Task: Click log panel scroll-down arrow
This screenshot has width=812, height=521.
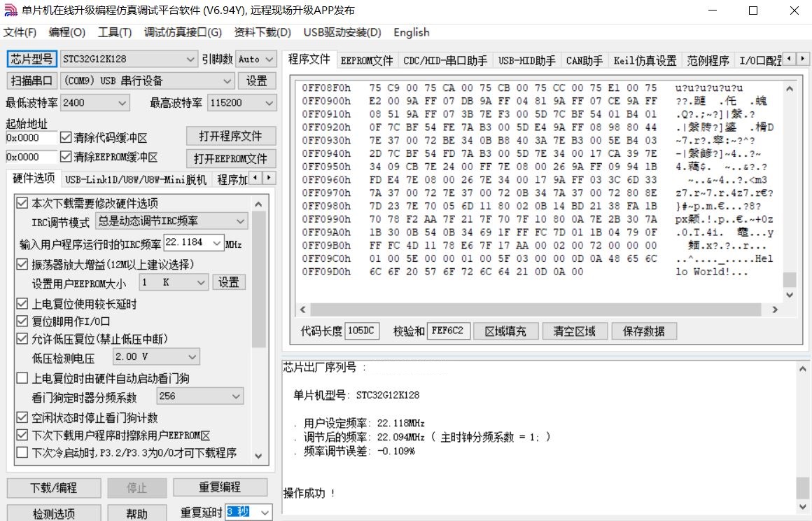Action: point(802,506)
